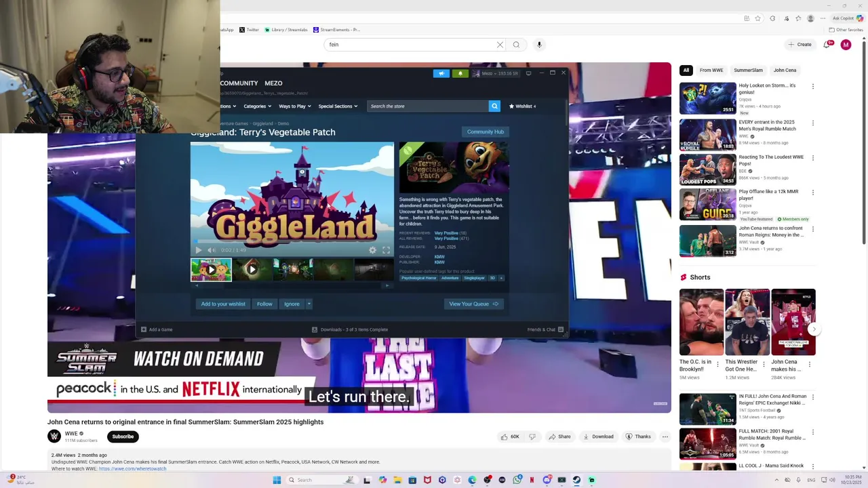Screen dimensions: 868x488
Task: Open File Explorer from taskbar
Action: click(x=397, y=480)
